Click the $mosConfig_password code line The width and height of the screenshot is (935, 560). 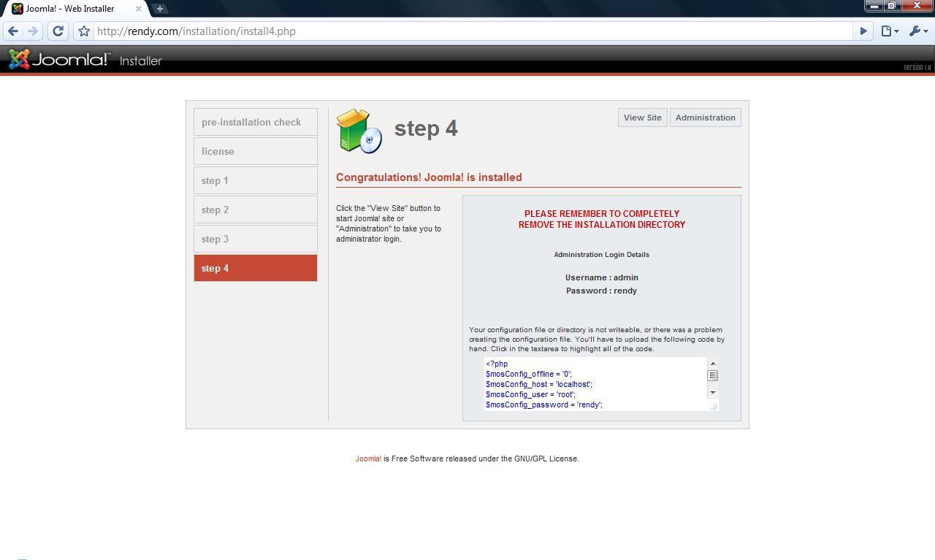tap(544, 404)
